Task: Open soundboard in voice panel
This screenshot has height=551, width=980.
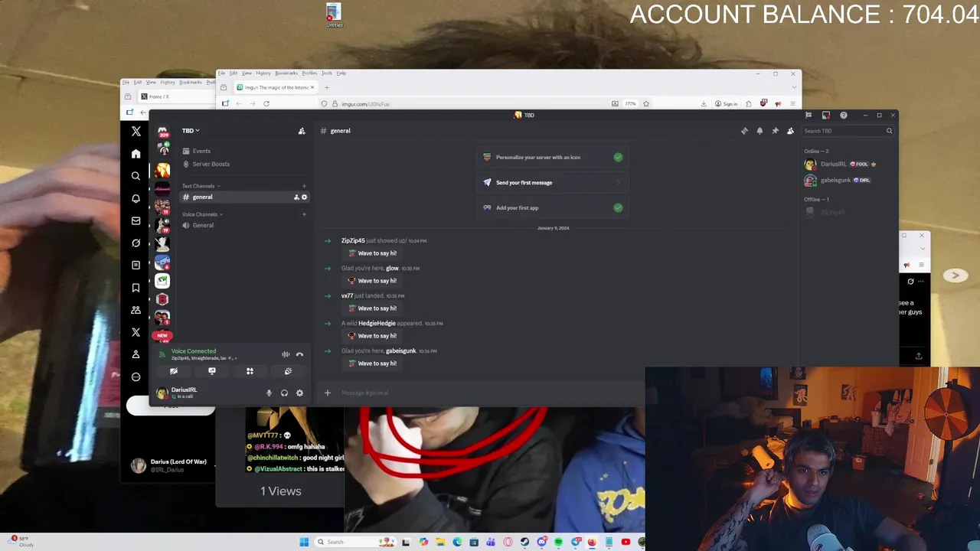Action: click(x=288, y=371)
